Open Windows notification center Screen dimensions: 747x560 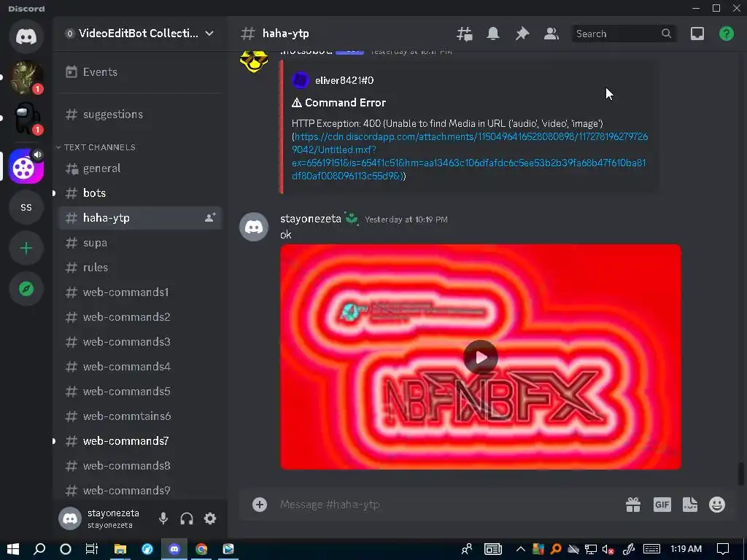pos(723,549)
